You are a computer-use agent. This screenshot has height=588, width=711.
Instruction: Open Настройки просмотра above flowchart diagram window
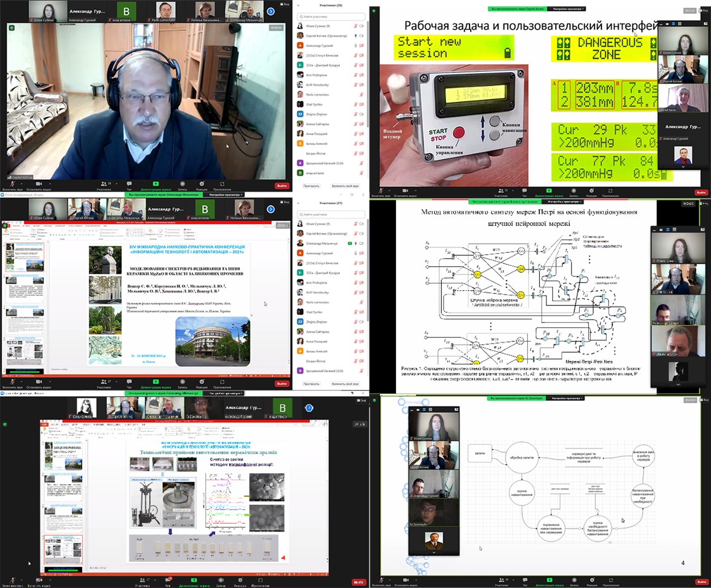pos(567,398)
